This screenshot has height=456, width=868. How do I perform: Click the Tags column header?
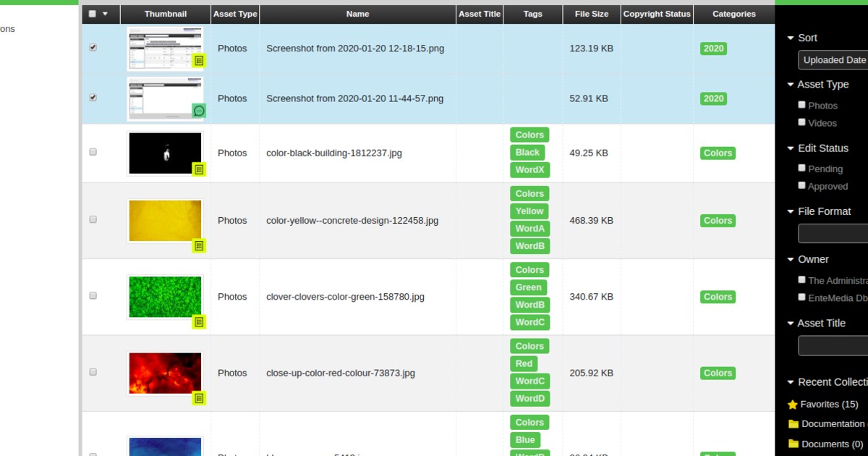coord(533,14)
